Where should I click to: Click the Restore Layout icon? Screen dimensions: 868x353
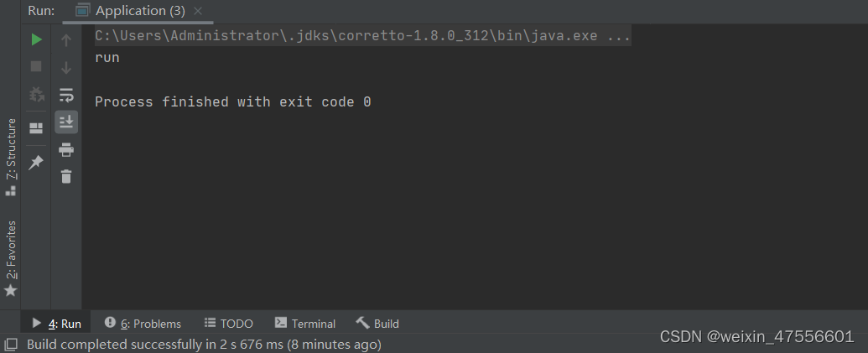coord(36,128)
